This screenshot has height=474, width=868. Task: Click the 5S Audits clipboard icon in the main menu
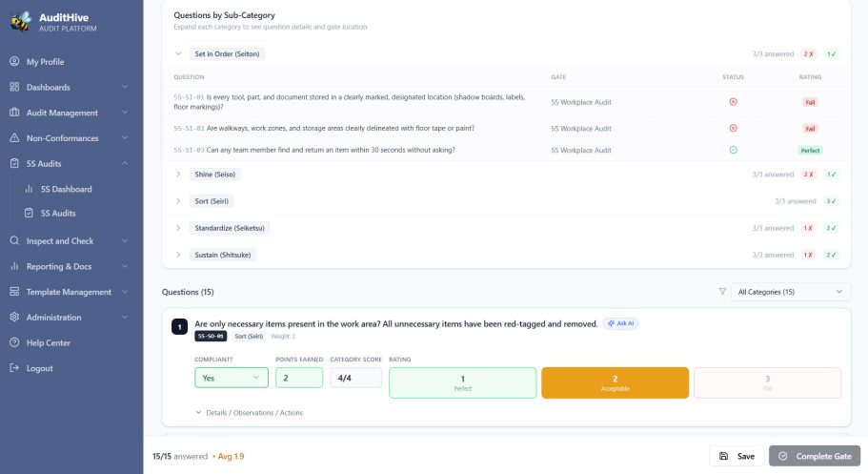(x=14, y=163)
